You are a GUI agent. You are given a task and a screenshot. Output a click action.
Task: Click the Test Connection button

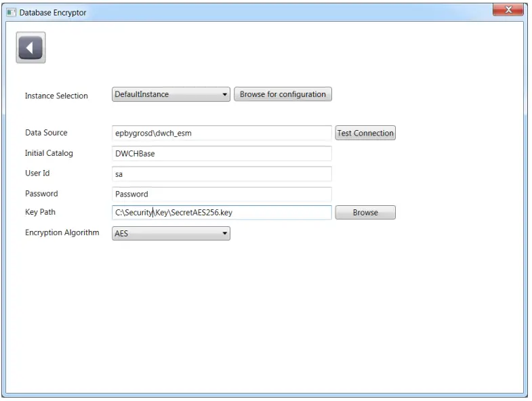(x=365, y=133)
